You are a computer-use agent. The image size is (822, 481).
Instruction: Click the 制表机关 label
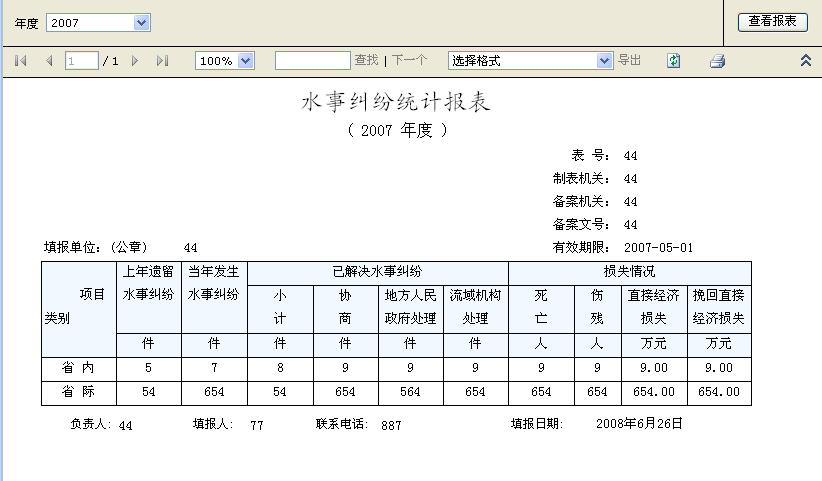(581, 178)
